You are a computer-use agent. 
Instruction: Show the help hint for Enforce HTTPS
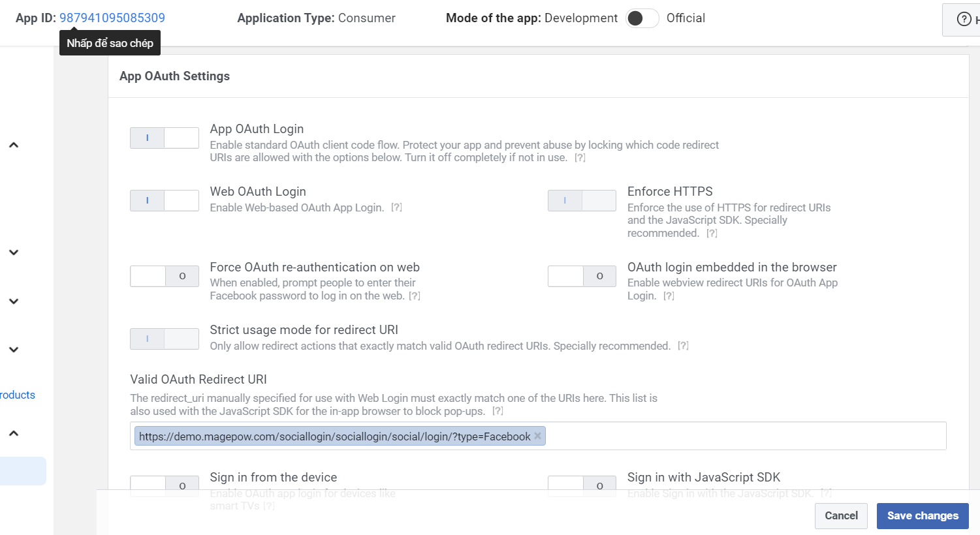pos(712,234)
